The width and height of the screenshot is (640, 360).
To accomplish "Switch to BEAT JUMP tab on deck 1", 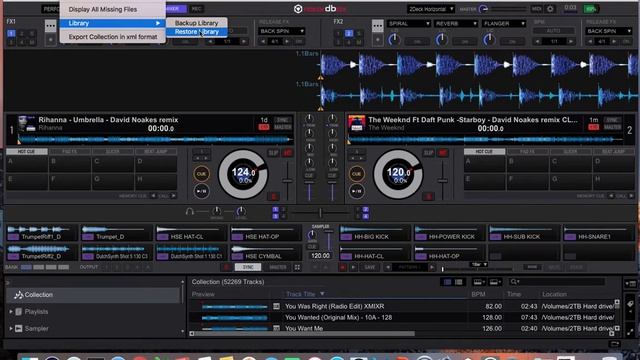I will point(156,151).
